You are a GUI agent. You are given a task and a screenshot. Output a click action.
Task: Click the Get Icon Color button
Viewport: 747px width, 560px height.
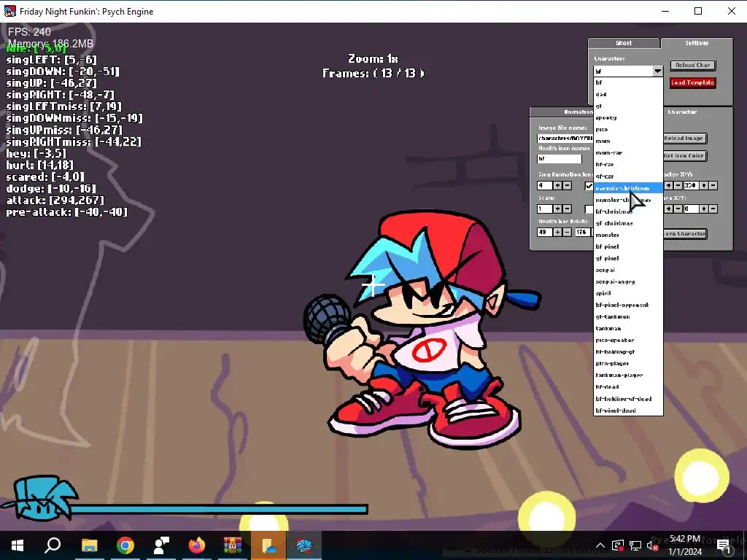(x=685, y=156)
